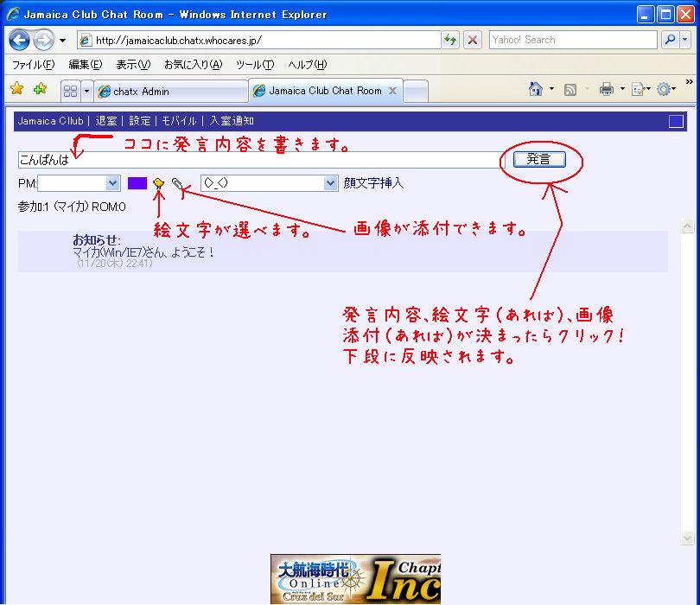Click the RSS feeds icon

click(570, 90)
